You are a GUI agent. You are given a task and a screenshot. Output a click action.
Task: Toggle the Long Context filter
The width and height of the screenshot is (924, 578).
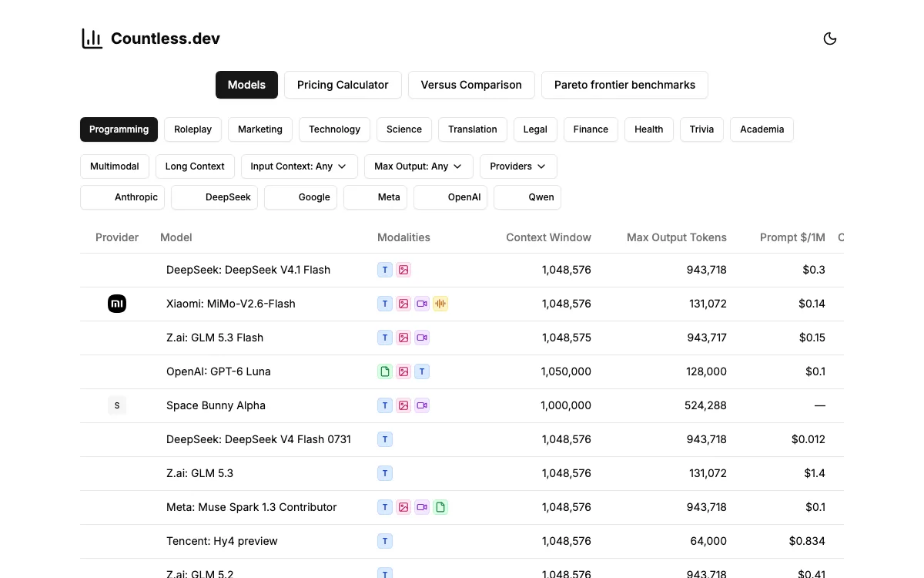tap(195, 166)
